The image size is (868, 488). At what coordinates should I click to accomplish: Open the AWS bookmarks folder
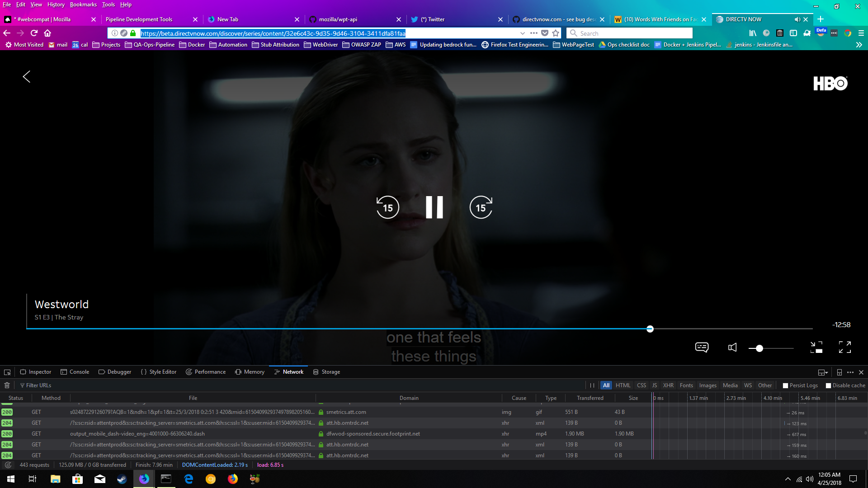click(396, 45)
